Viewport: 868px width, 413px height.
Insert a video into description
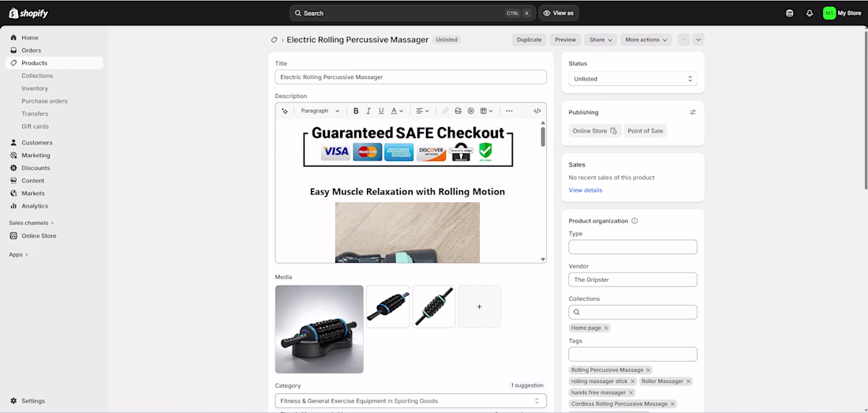(x=470, y=111)
